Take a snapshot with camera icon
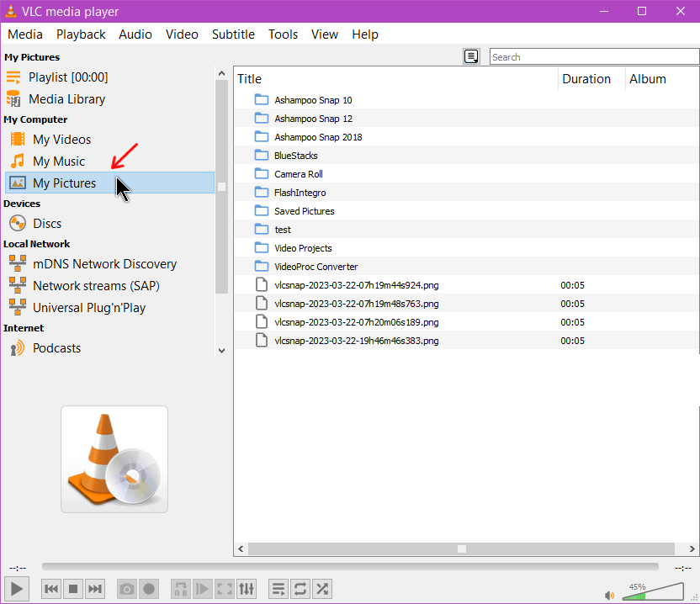The image size is (700, 604). pyautogui.click(x=127, y=589)
